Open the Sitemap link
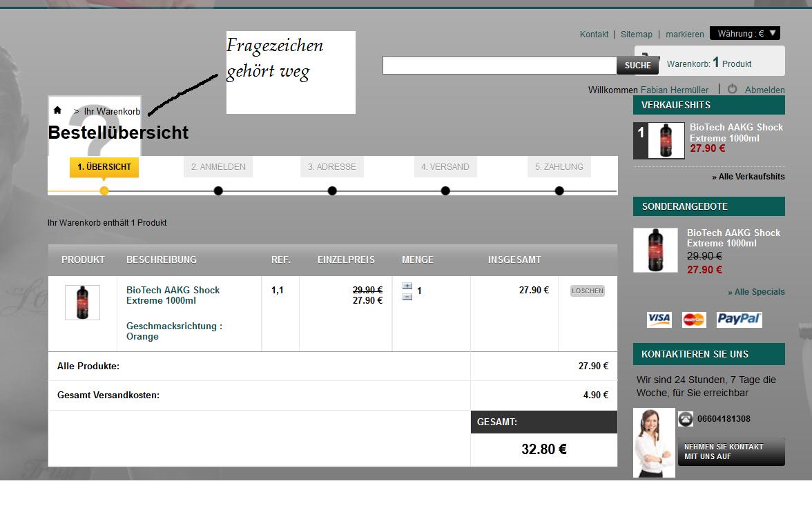 637,35
